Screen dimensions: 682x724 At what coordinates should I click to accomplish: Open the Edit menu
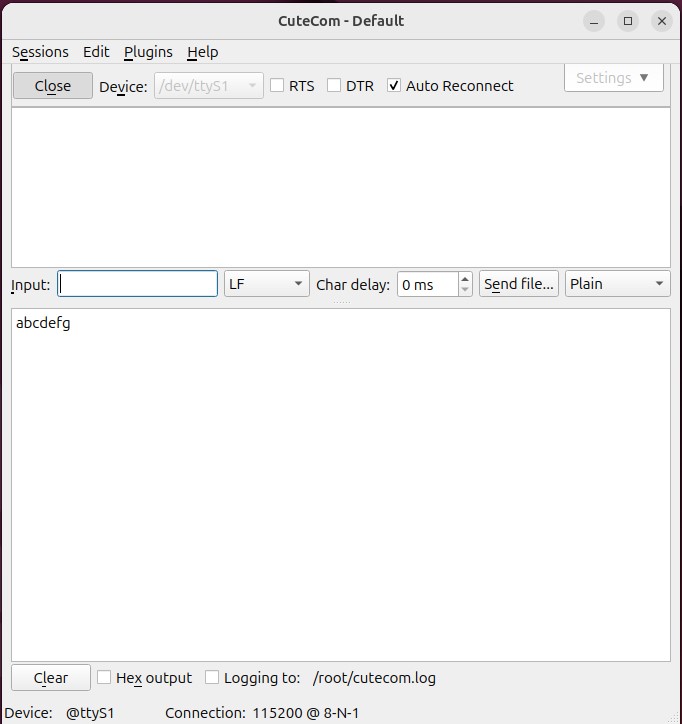click(x=96, y=52)
